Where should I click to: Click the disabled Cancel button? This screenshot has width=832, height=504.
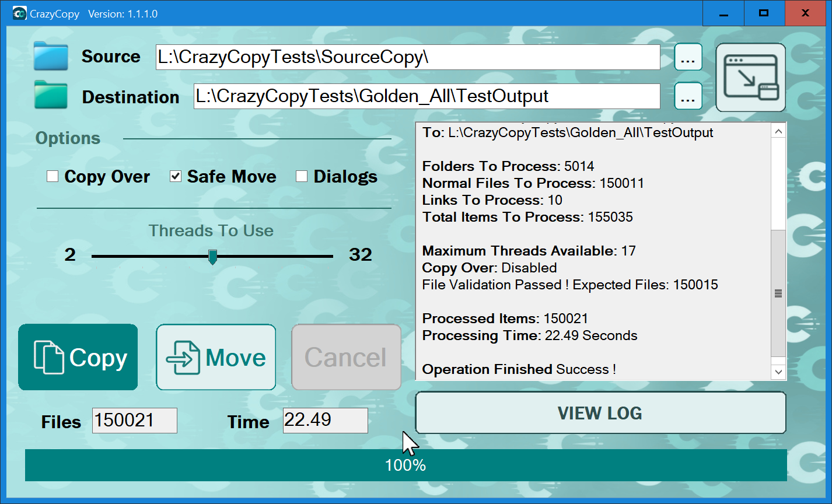(x=346, y=357)
